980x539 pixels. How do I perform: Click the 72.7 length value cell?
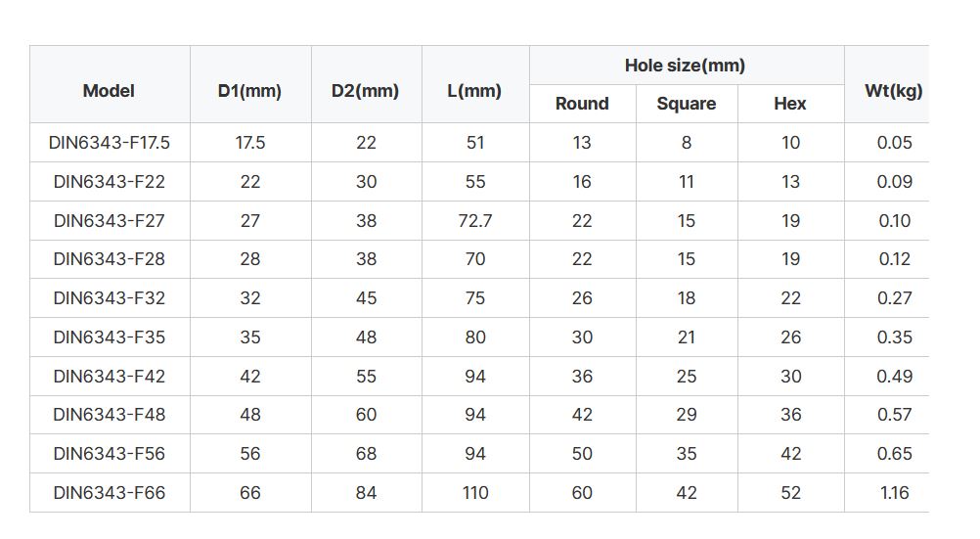pos(475,221)
